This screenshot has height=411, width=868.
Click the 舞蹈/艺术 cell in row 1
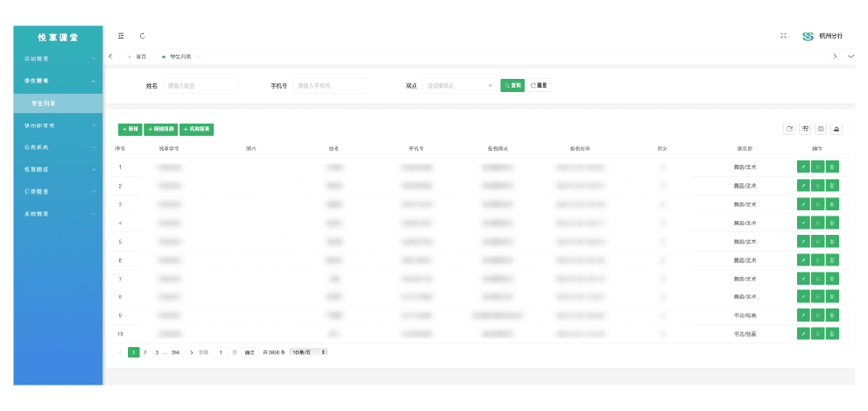pos(745,167)
